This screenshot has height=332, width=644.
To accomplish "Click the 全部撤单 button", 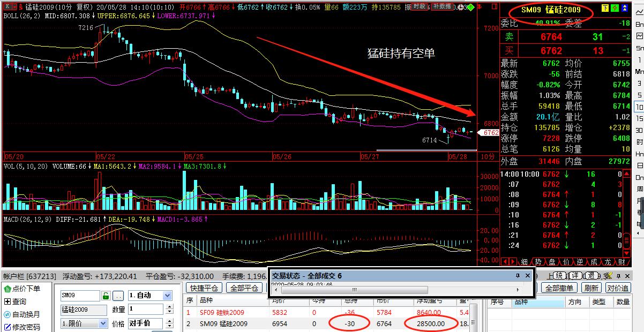I will pyautogui.click(x=560, y=288).
